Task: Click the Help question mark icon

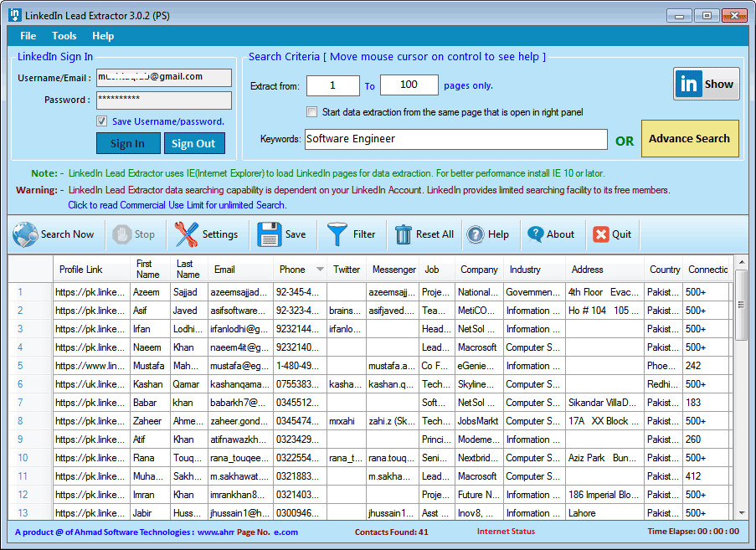Action: coord(476,234)
